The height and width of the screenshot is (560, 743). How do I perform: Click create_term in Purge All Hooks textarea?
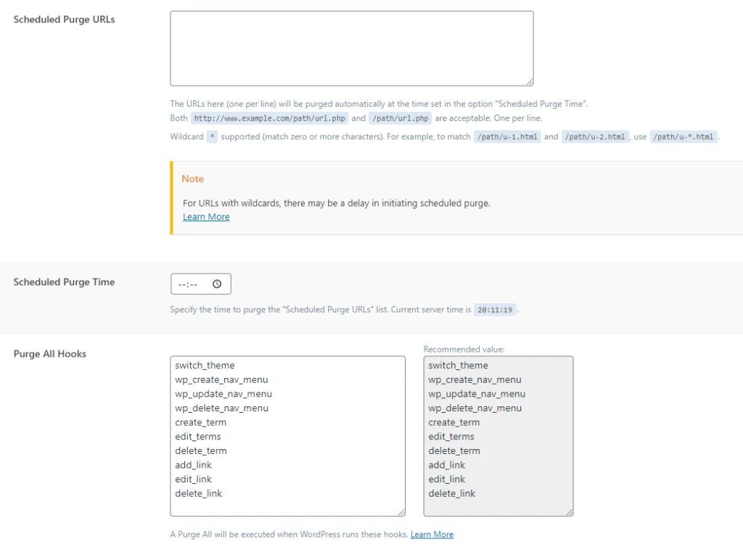coord(200,422)
